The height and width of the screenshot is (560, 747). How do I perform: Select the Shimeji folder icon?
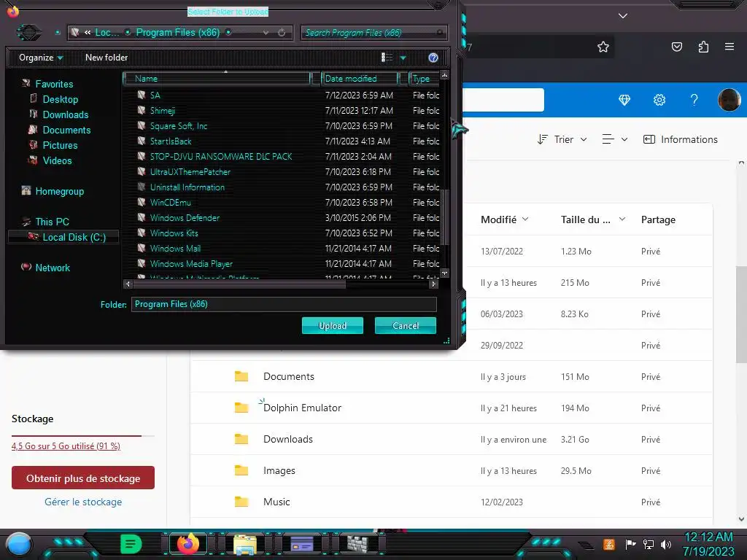click(x=141, y=110)
